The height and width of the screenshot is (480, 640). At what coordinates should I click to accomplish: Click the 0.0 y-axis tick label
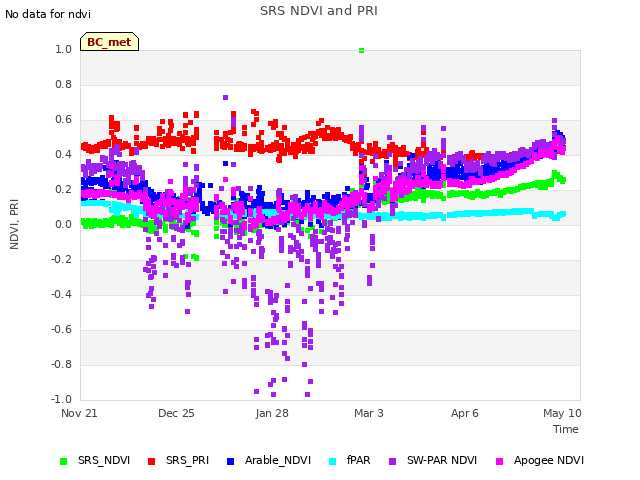click(x=63, y=224)
